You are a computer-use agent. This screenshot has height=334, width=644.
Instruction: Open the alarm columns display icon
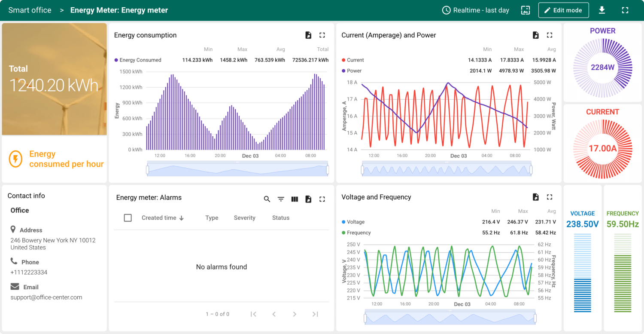295,199
